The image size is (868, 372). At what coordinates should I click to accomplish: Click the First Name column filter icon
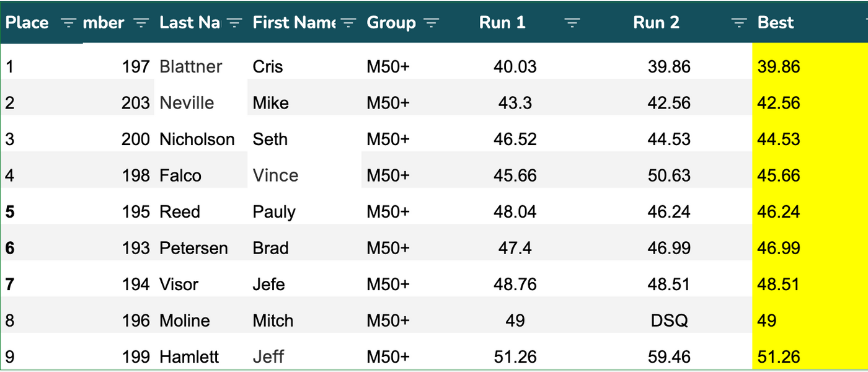point(348,23)
